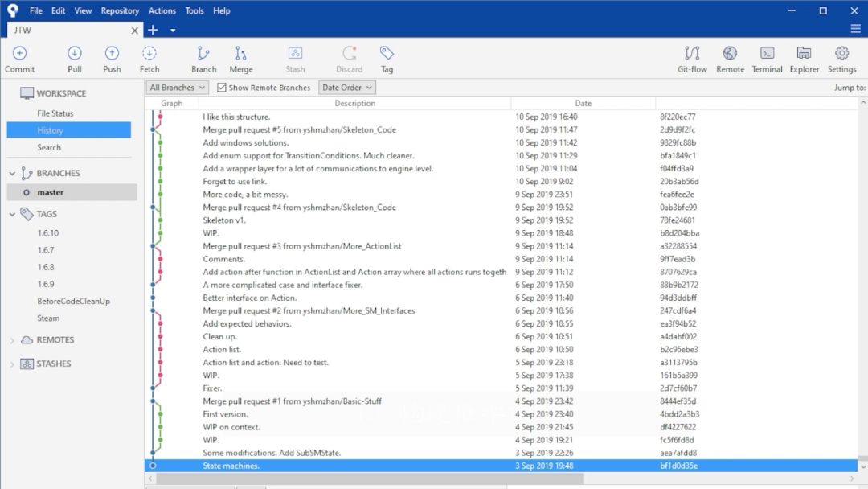Open the Branch tool
Viewport: 868px width, 489px height.
click(203, 60)
